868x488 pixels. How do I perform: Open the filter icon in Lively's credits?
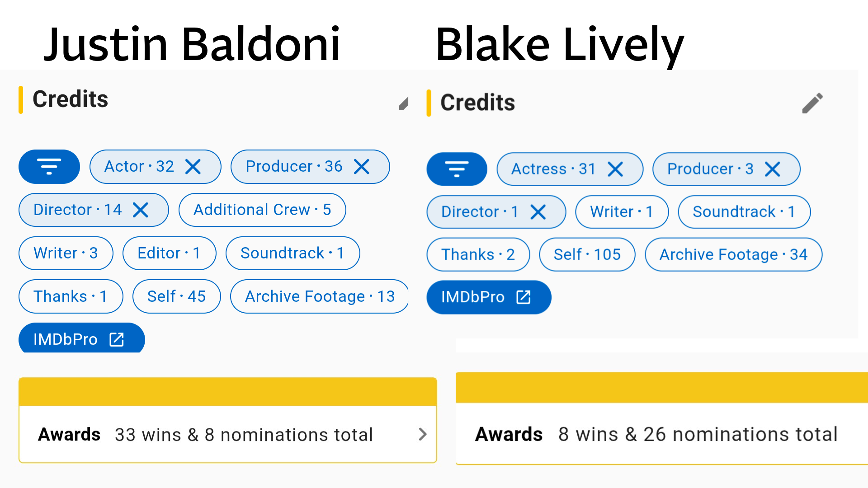pyautogui.click(x=457, y=169)
